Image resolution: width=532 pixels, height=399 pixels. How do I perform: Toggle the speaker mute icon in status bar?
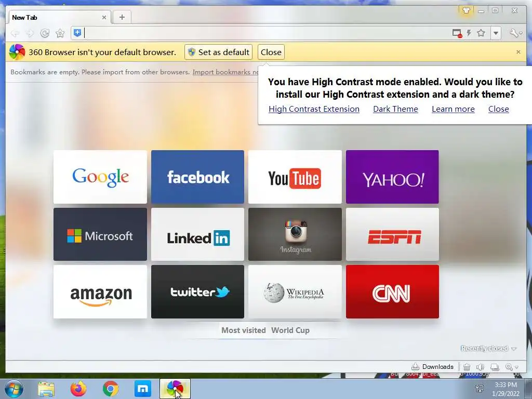(480, 367)
